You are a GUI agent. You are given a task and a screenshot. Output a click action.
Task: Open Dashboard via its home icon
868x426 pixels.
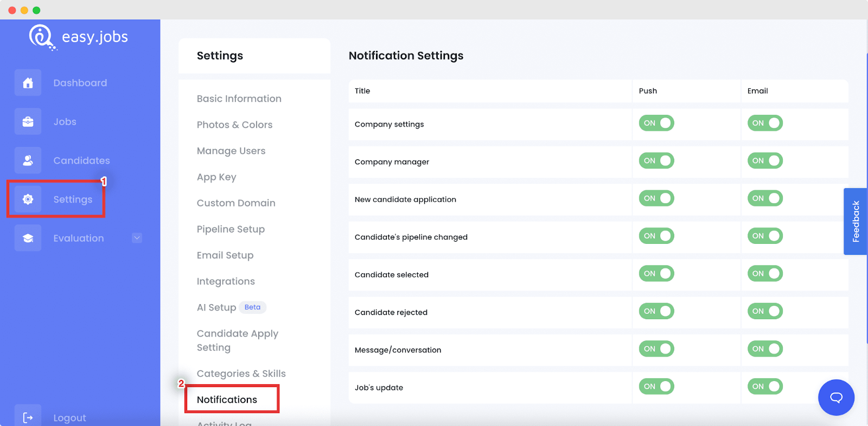coord(28,83)
